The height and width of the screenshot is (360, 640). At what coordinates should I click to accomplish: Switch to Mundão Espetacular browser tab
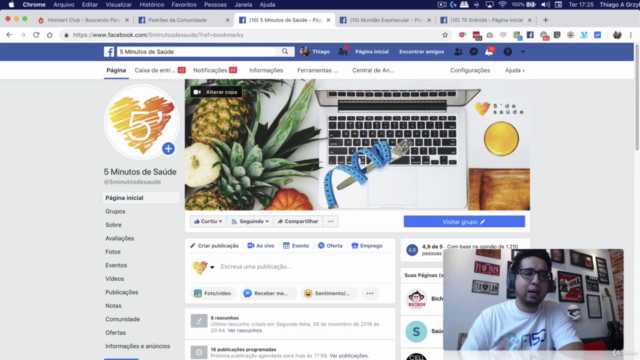385,20
